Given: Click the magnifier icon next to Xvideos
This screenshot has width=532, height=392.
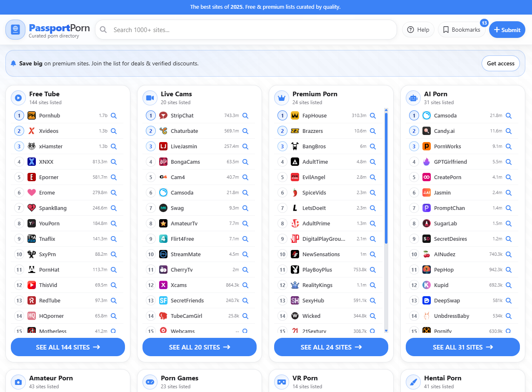Looking at the screenshot, I should click(114, 131).
